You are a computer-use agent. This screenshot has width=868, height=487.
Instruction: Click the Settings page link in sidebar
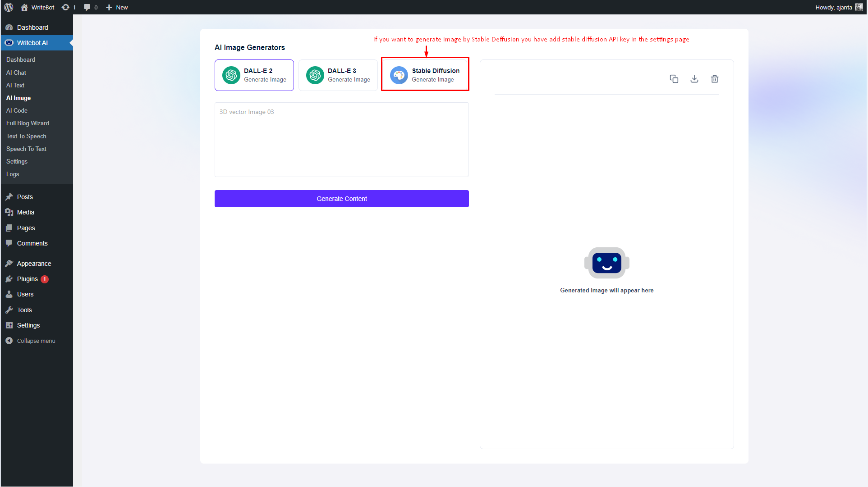pos(17,161)
